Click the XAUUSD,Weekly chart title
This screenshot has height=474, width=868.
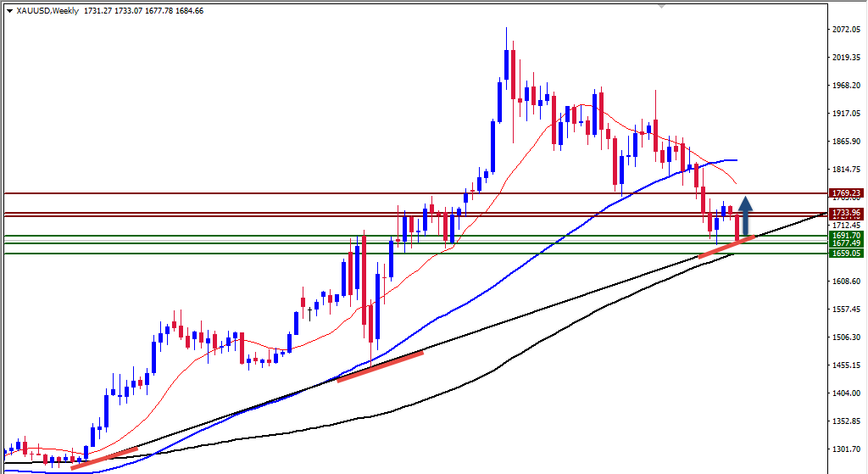47,11
